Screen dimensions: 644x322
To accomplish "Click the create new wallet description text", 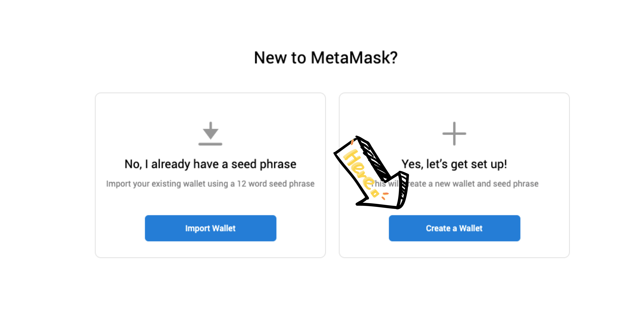I will click(x=454, y=184).
